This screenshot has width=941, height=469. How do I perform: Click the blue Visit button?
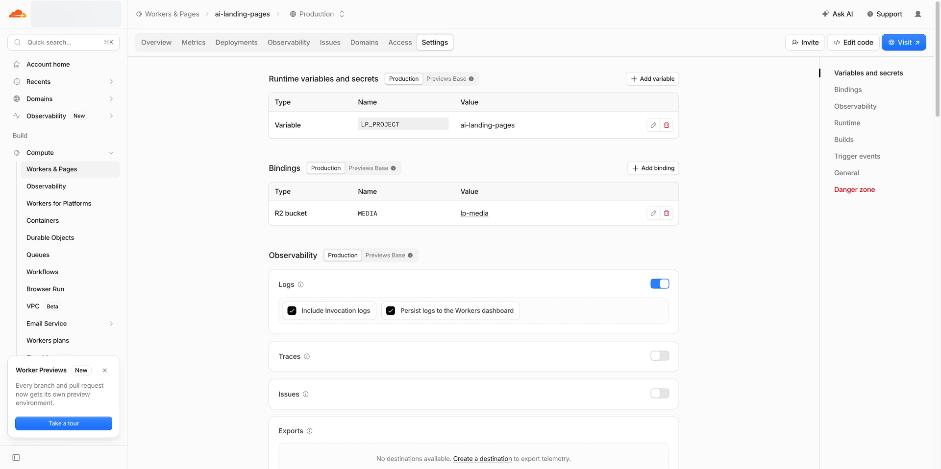[904, 43]
